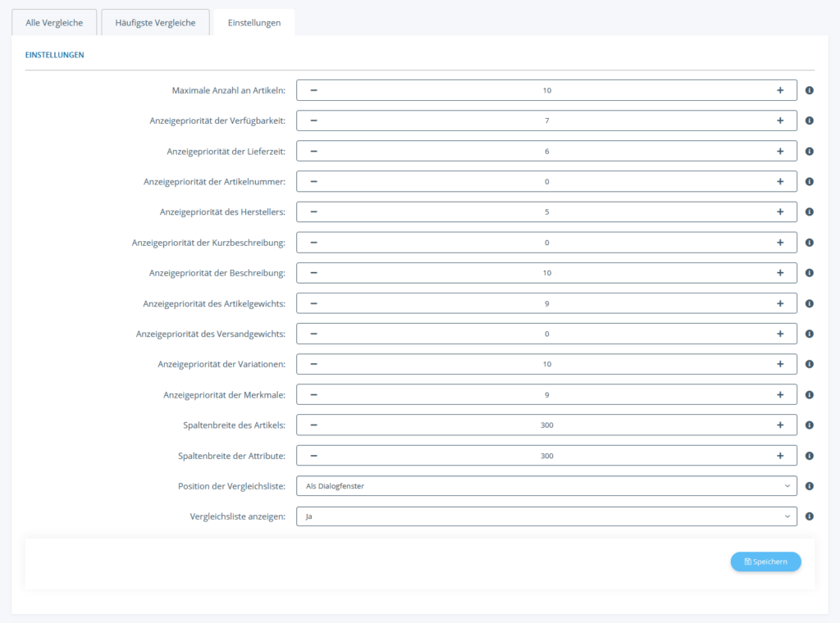Click the Anzeigepriorität der Variationen value field
This screenshot has width=840, height=623.
pyautogui.click(x=546, y=364)
